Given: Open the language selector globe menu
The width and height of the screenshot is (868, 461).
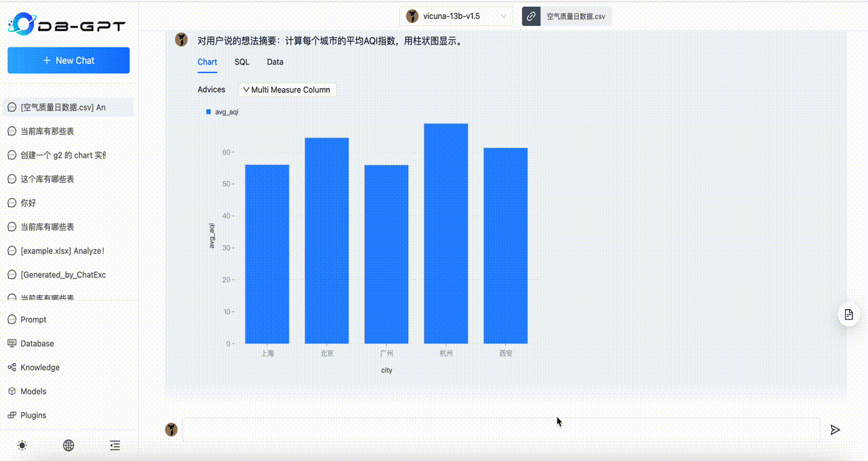Looking at the screenshot, I should pyautogui.click(x=68, y=445).
